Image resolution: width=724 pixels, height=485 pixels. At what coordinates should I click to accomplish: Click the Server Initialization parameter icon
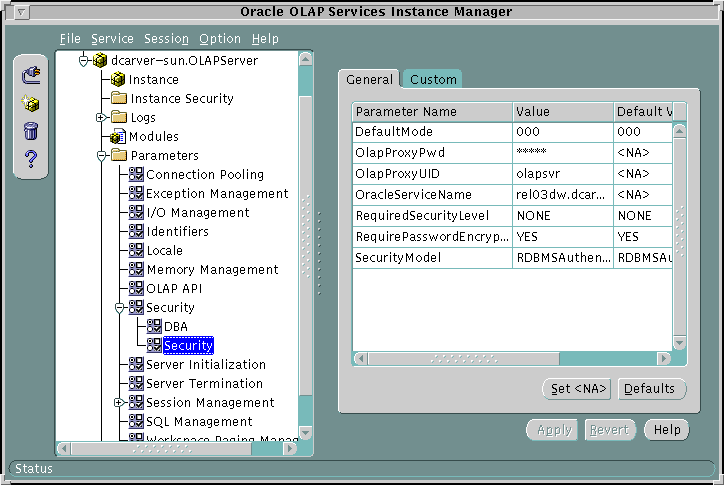tap(136, 364)
